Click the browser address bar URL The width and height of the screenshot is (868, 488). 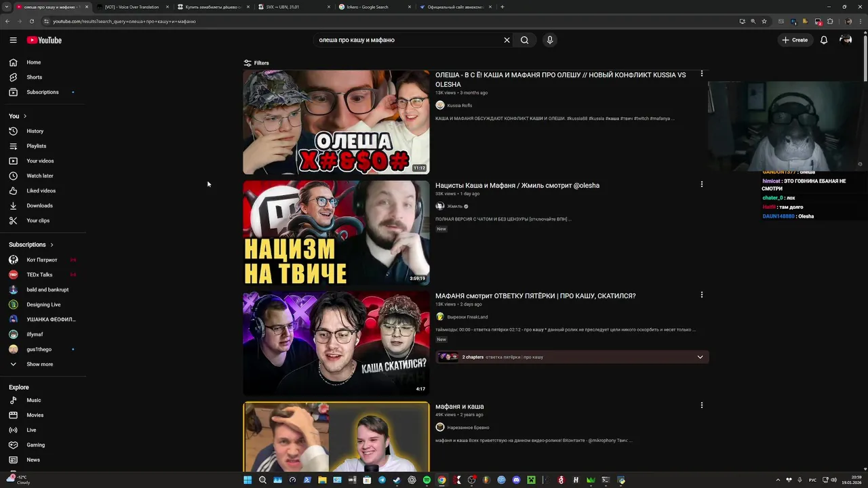124,22
